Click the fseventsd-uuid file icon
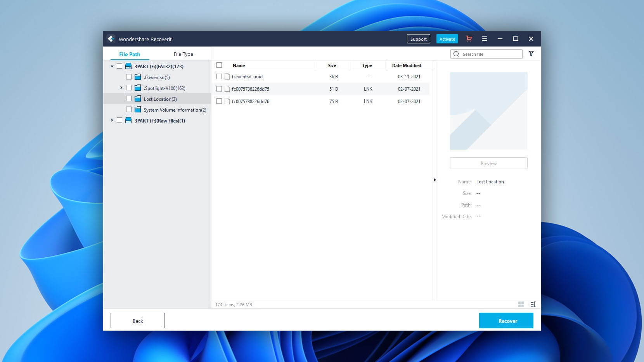The image size is (644, 362). (x=227, y=77)
